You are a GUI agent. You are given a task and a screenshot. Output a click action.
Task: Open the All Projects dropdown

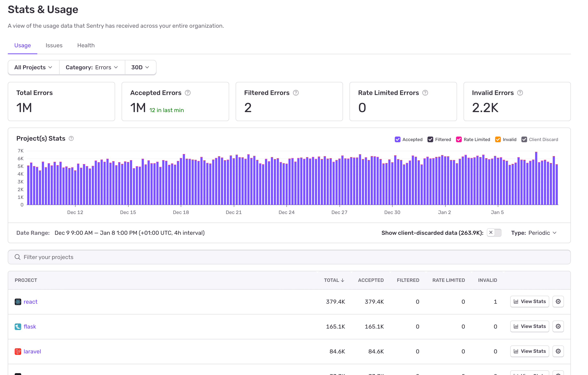(x=33, y=67)
